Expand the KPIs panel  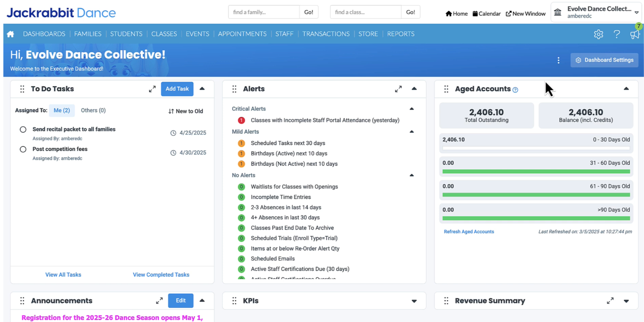414,300
